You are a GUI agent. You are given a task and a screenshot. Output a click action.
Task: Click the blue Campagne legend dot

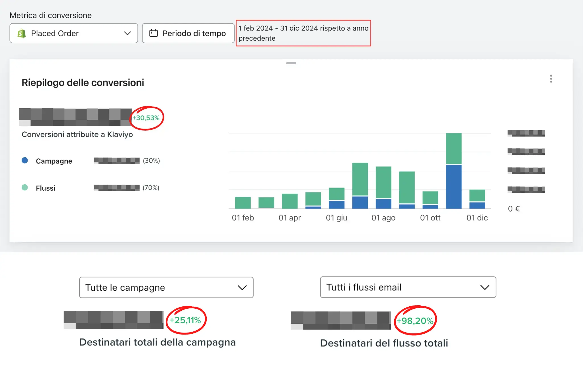(25, 160)
